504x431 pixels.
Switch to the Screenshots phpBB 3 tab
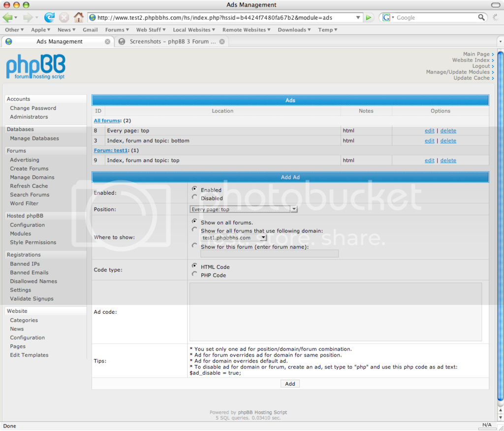[172, 42]
